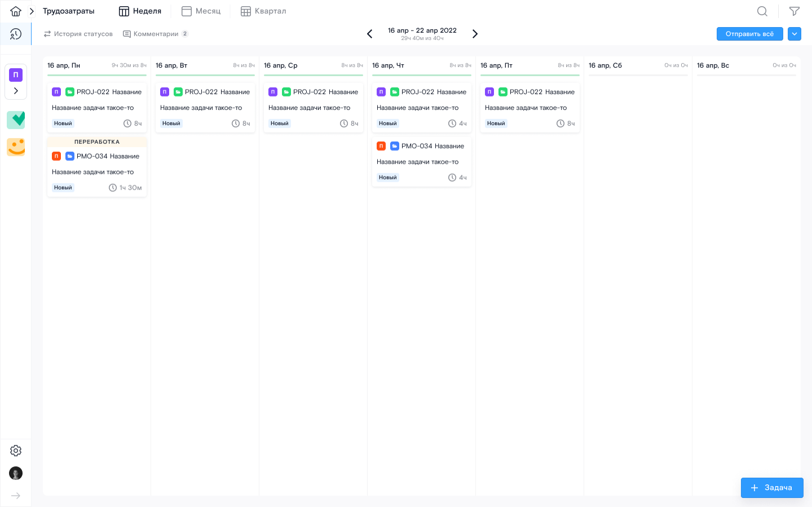Open dropdown arrow beside Отправить всё
Screen dimensions: 812x507
(x=795, y=34)
